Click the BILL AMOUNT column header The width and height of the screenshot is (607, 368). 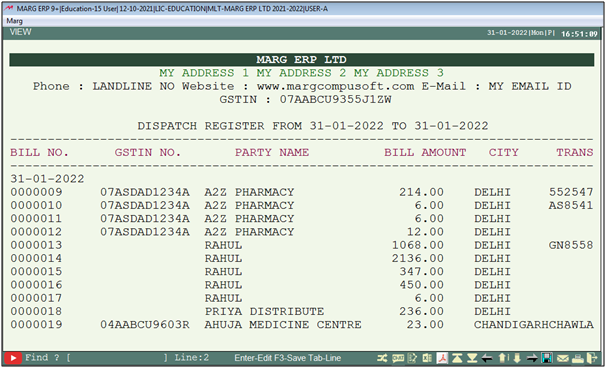(425, 152)
